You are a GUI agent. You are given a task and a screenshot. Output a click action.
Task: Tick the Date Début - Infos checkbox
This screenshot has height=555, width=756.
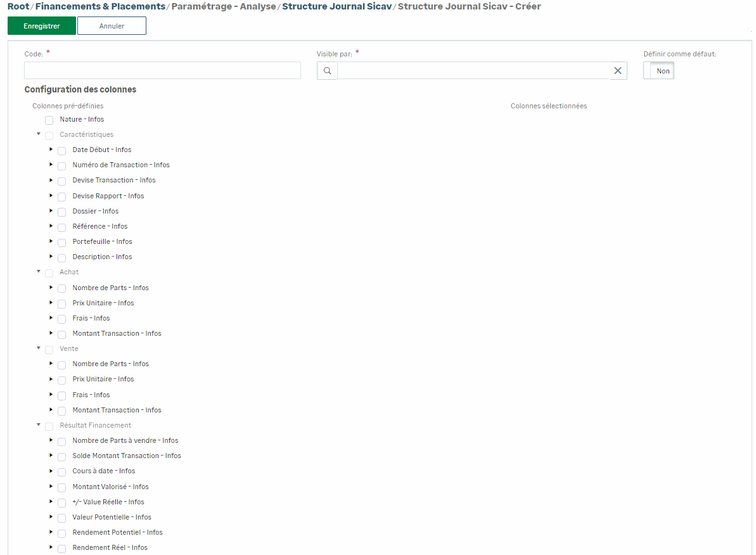(x=61, y=151)
